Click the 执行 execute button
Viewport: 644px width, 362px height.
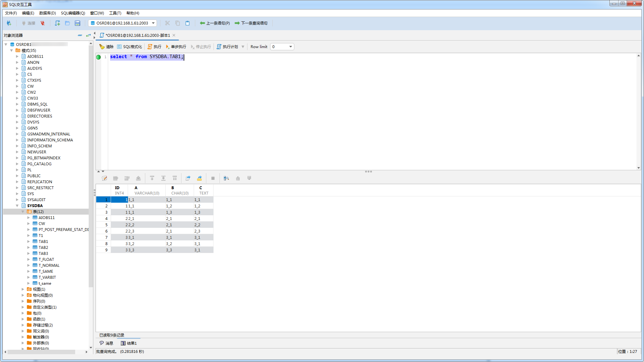(154, 47)
